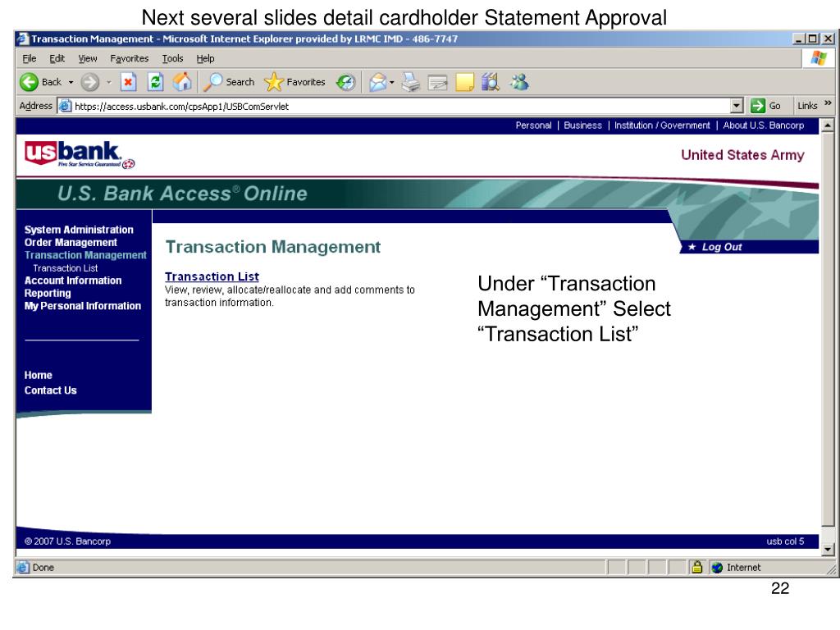This screenshot has width=840, height=630.
Task: Open the Messenger people icon
Action: point(519,82)
